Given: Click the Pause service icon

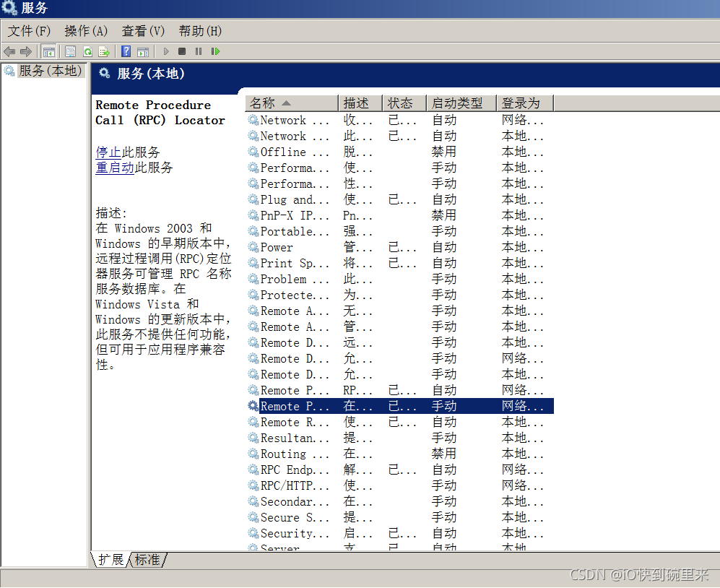Looking at the screenshot, I should click(x=199, y=51).
